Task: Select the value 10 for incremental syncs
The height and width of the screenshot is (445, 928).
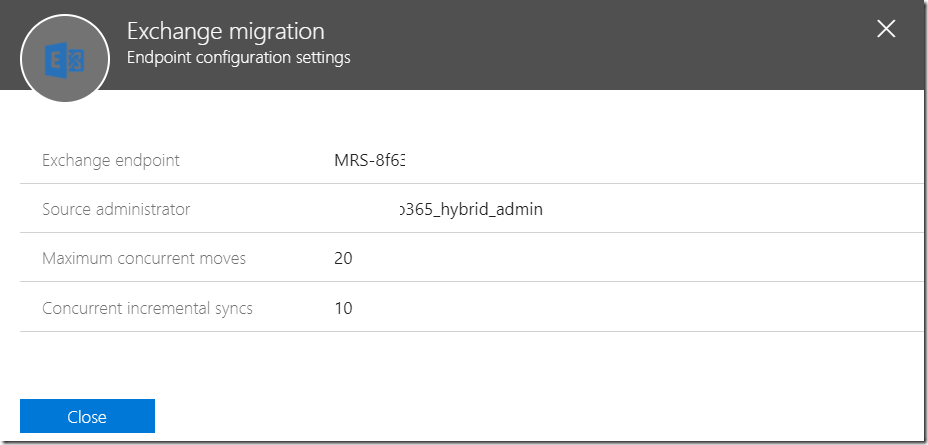Action: click(343, 308)
